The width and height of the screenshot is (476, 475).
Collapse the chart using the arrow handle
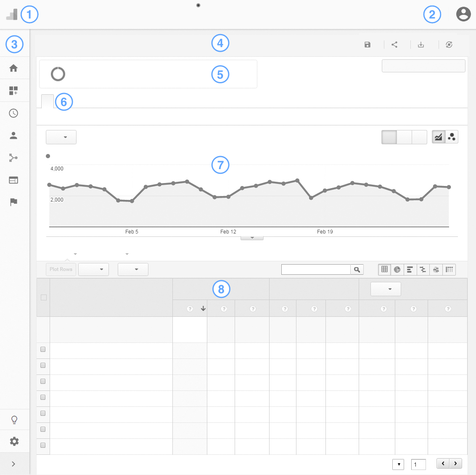252,238
